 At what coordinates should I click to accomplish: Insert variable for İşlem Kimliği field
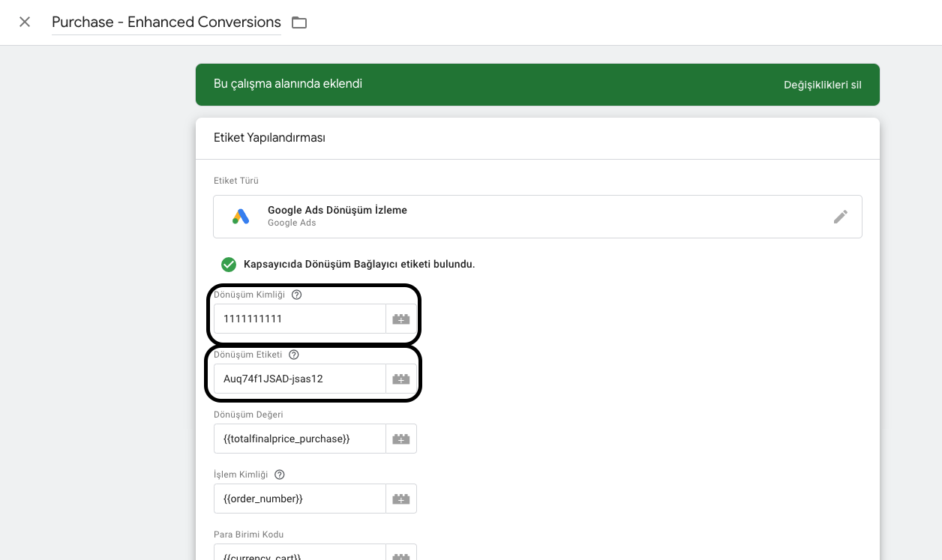click(401, 499)
